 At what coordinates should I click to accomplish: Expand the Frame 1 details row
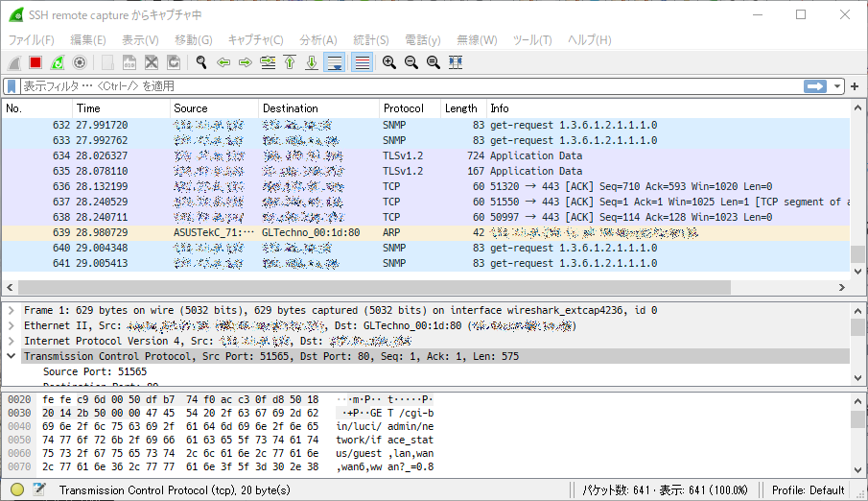(x=12, y=310)
